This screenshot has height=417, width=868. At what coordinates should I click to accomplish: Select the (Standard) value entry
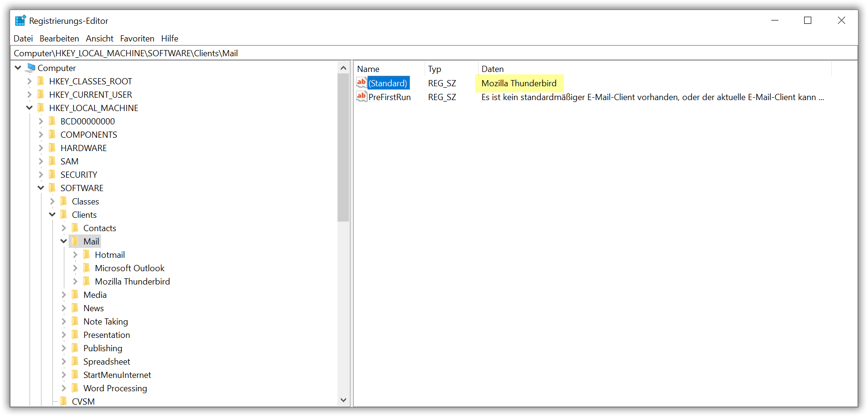tap(388, 83)
